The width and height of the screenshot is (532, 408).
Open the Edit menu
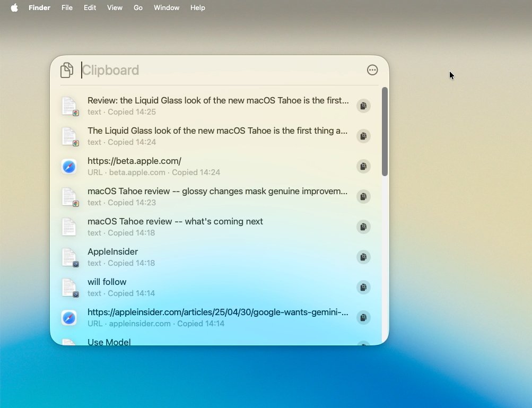[x=90, y=8]
